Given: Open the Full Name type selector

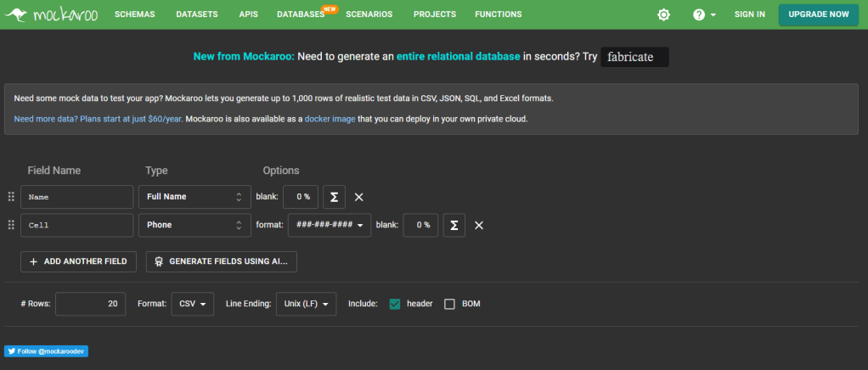Looking at the screenshot, I should pyautogui.click(x=194, y=197).
